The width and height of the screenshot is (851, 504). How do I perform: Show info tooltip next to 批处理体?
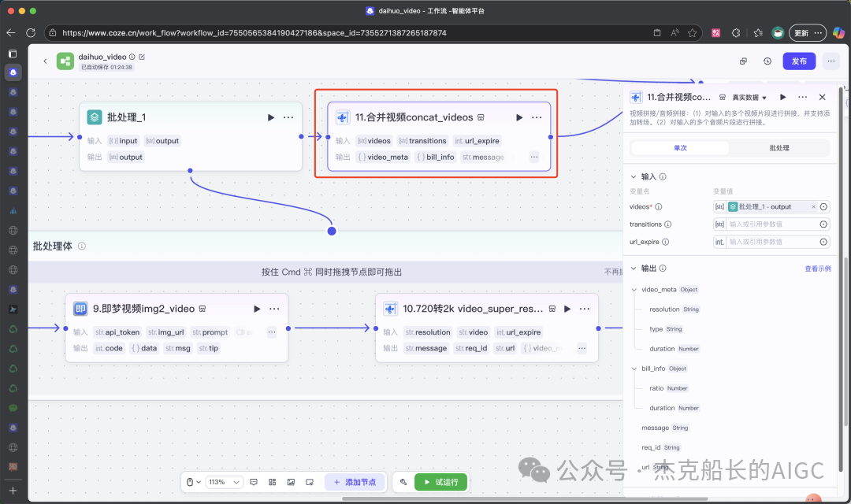82,246
